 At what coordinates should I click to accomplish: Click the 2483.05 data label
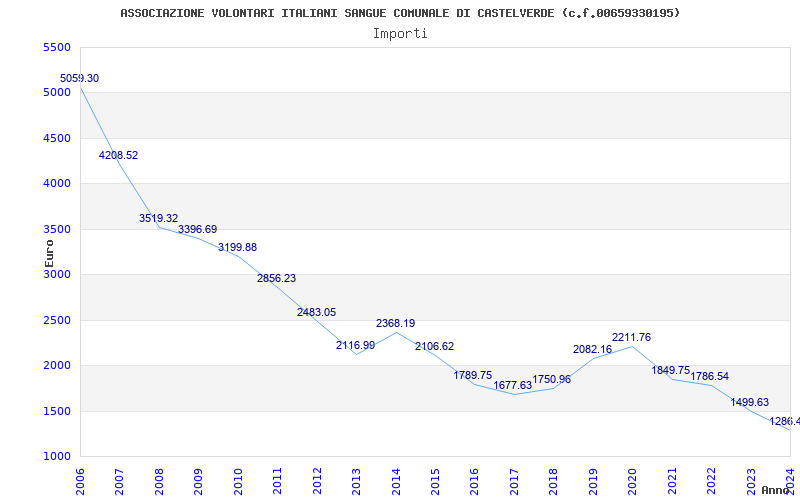316,312
